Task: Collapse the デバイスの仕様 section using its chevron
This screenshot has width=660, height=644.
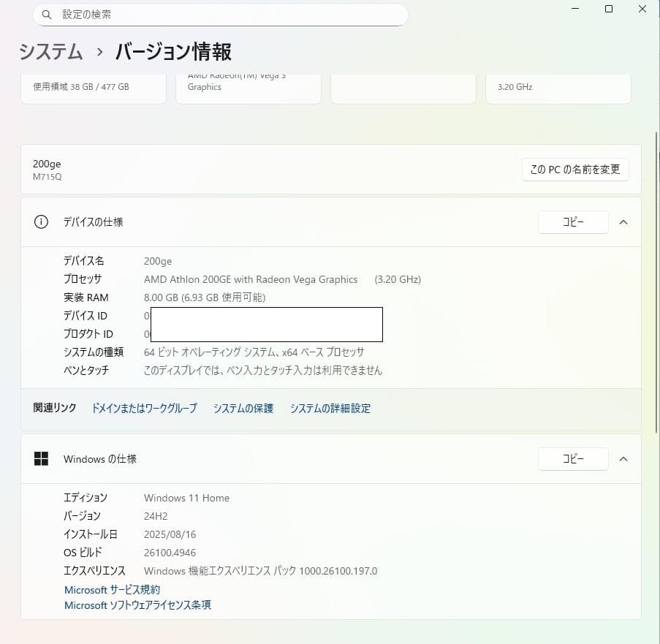Action: (623, 221)
